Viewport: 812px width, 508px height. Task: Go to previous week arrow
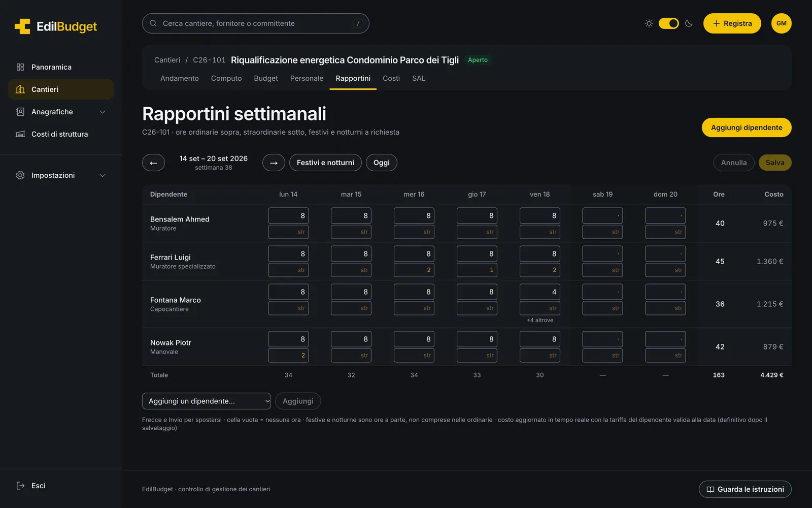tap(153, 163)
